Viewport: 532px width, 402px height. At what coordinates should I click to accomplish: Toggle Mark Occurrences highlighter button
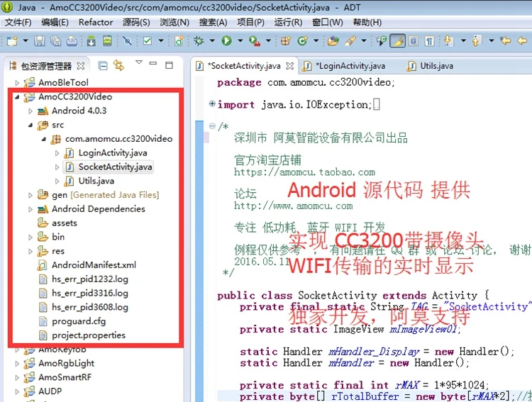coord(398,41)
